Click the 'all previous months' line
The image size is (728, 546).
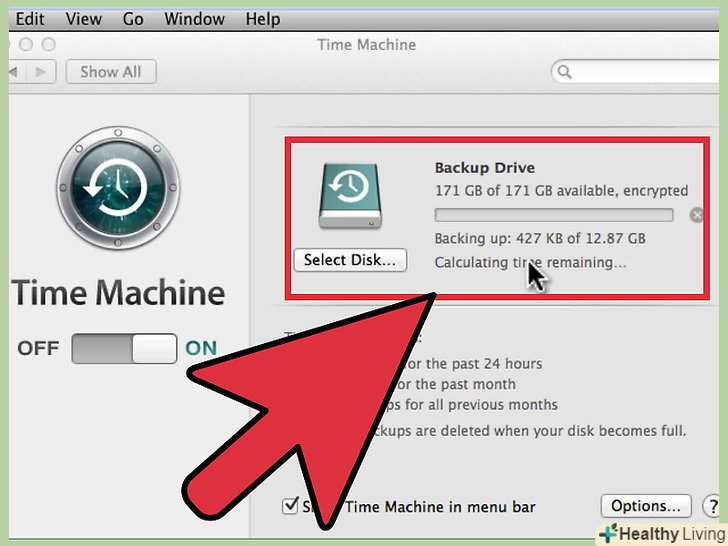click(471, 405)
